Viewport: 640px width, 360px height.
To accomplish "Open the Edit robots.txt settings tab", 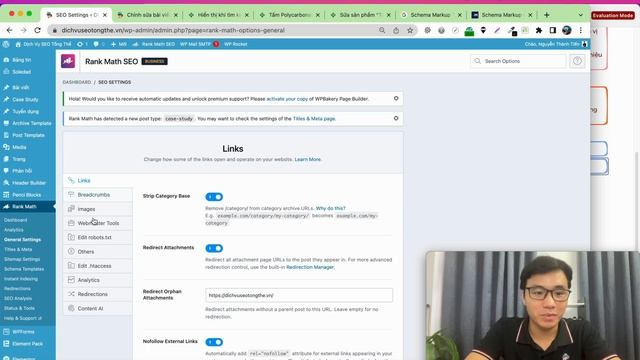I will [98, 237].
